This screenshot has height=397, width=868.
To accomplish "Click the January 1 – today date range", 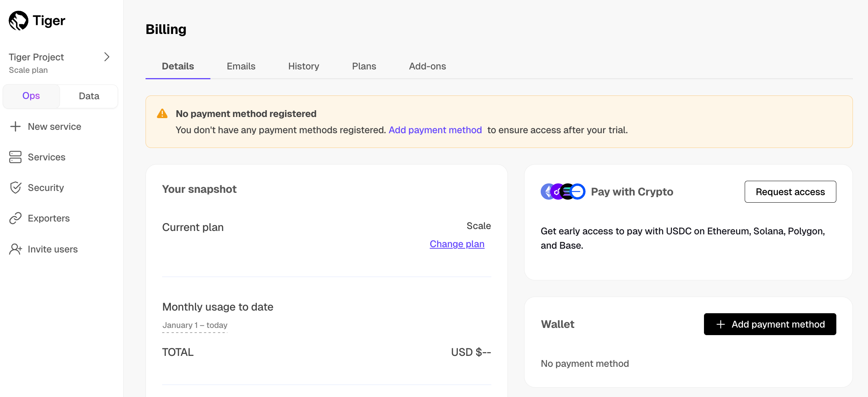I will 195,325.
